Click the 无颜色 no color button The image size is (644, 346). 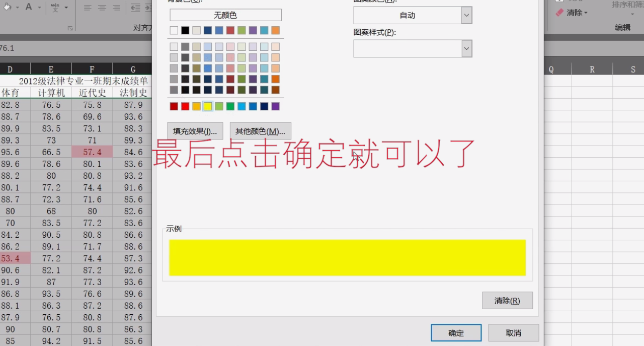(x=225, y=15)
